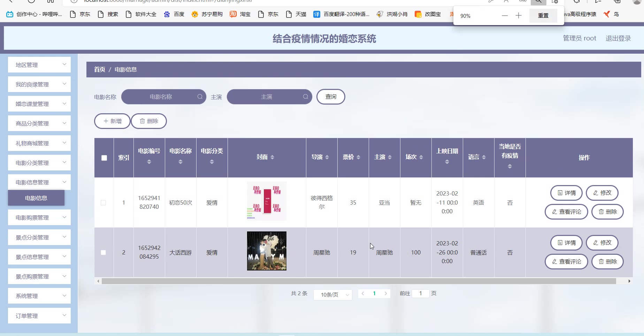Click 修改 for 大话西游

point(602,243)
